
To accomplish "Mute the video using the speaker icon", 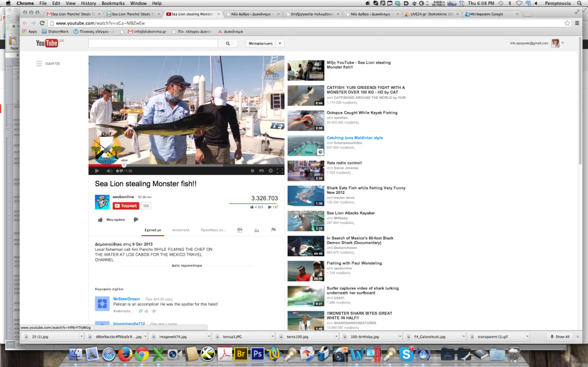I will (x=109, y=171).
